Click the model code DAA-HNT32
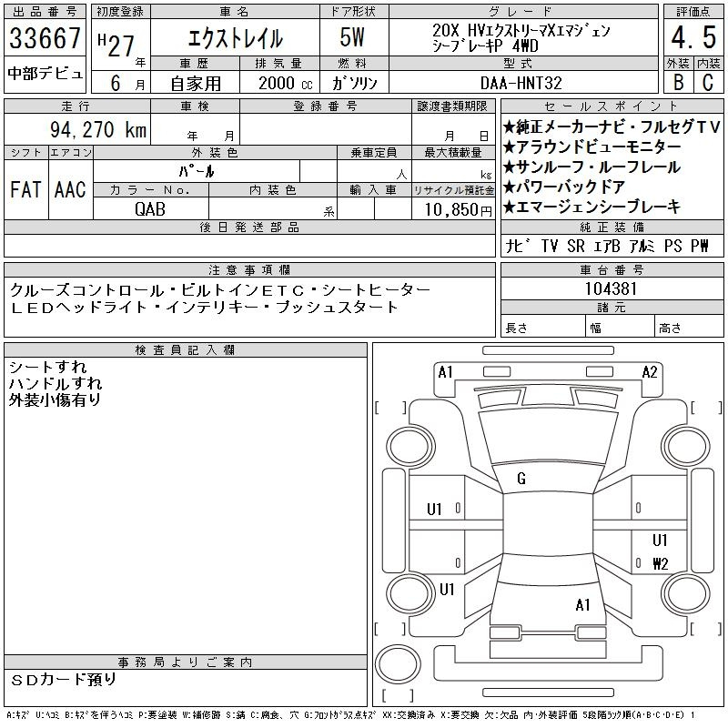The width and height of the screenshot is (728, 728). [x=521, y=83]
